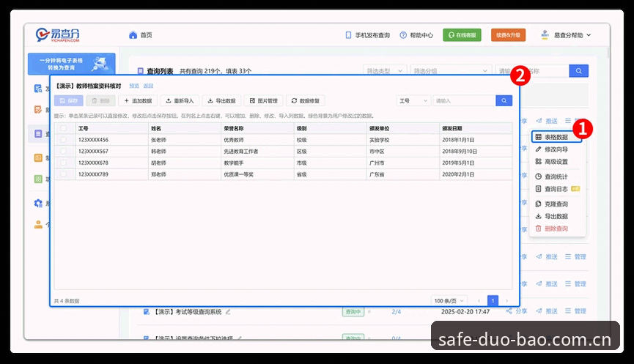The image size is (634, 364).
Task: Check the row 123XXXX456 checkbox
Action: click(x=64, y=140)
